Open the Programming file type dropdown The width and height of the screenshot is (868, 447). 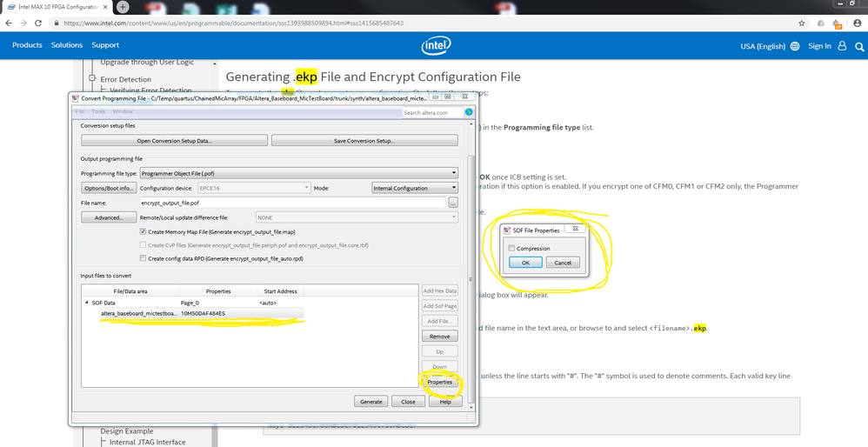[x=299, y=173]
